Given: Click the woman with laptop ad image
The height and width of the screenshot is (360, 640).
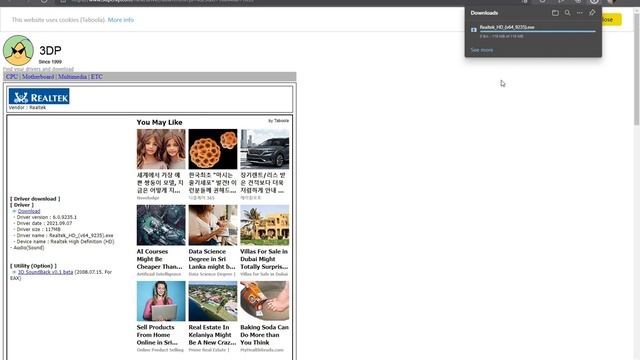Looking at the screenshot, I should point(161,301).
